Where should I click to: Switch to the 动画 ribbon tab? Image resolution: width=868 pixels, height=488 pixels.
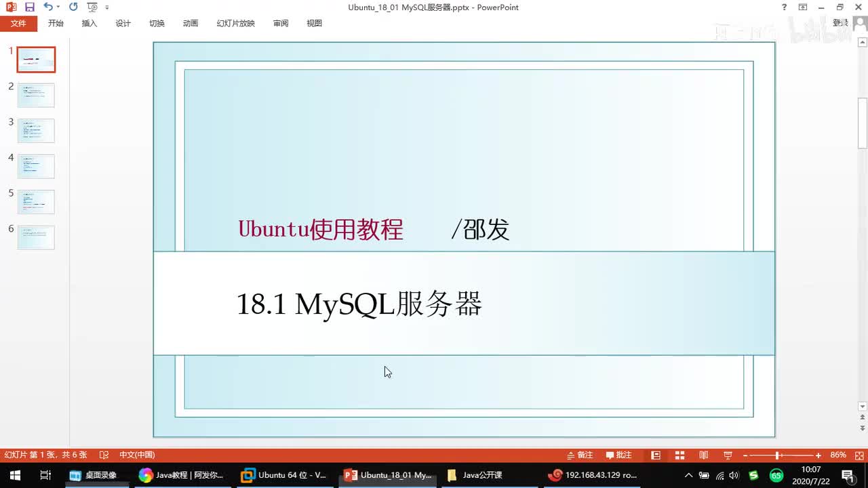[191, 23]
